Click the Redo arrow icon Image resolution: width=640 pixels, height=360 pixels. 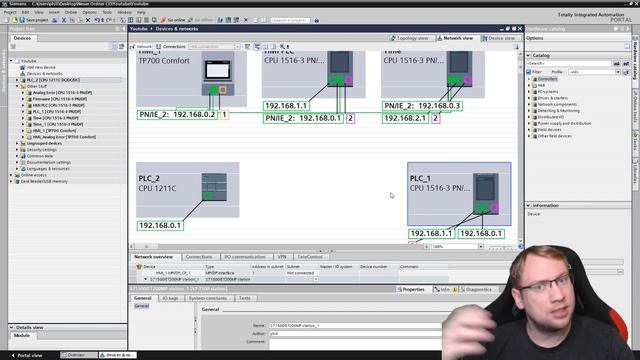(x=109, y=20)
